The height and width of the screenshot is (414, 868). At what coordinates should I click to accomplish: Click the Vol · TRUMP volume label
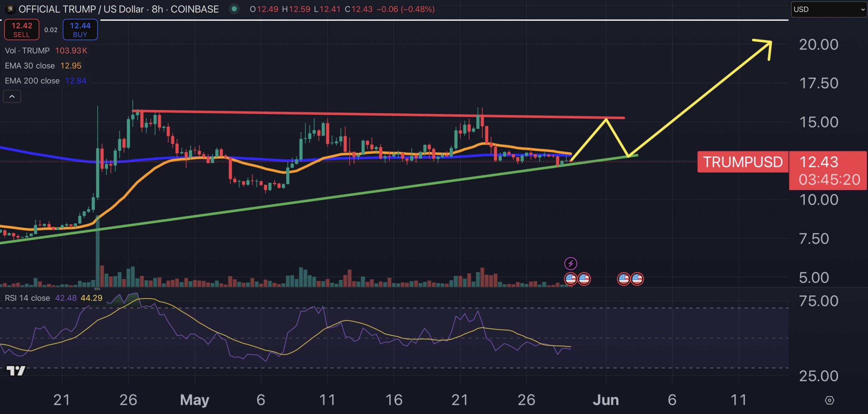pyautogui.click(x=27, y=51)
